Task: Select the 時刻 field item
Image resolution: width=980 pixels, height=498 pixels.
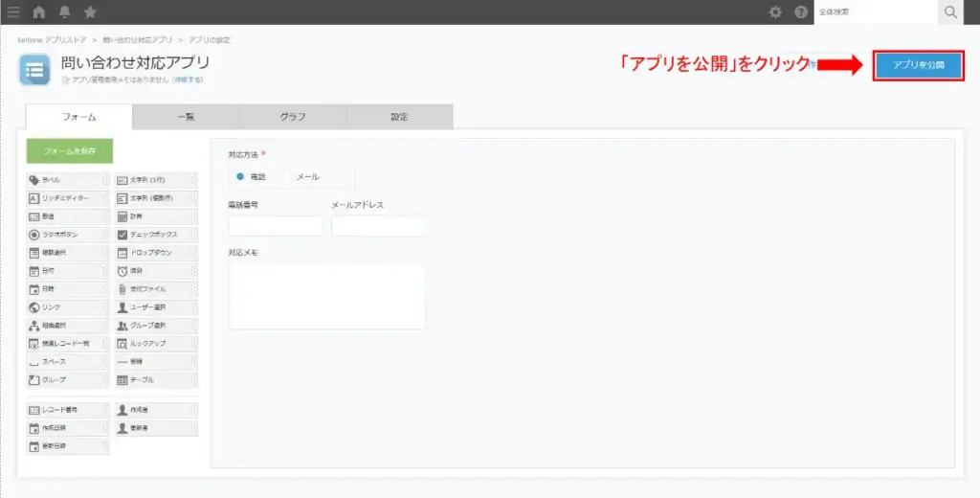Action: 156,271
